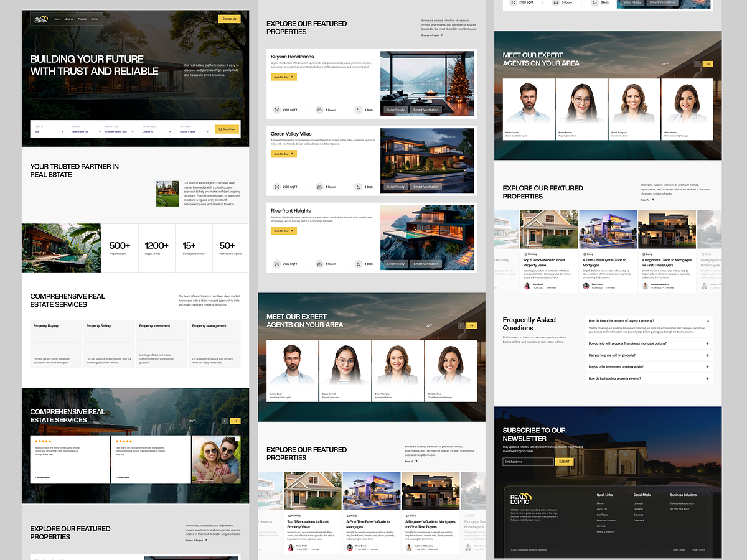Image resolution: width=747 pixels, height=560 pixels.
Task: Open the Skyline Residences snowy lake photo
Action: [427, 83]
